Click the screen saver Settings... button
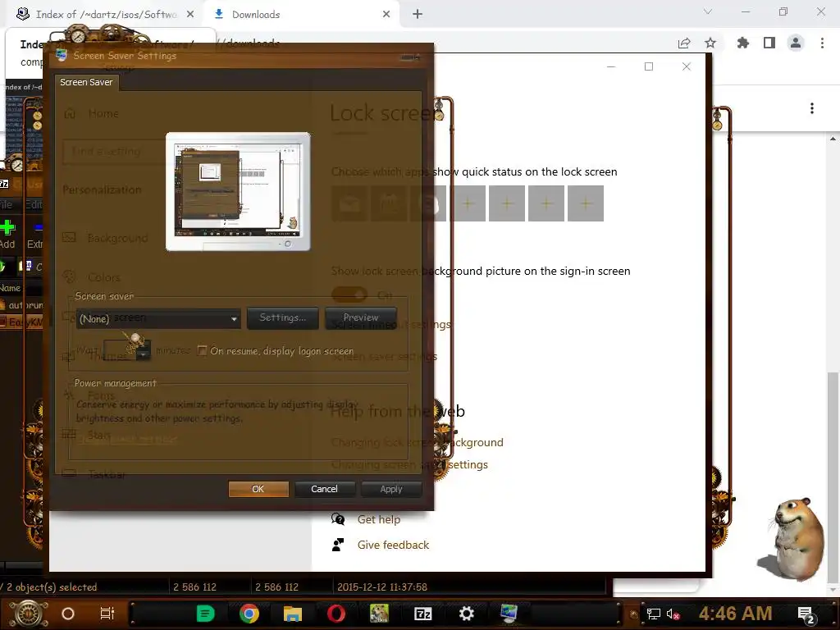Image resolution: width=840 pixels, height=630 pixels. point(282,317)
